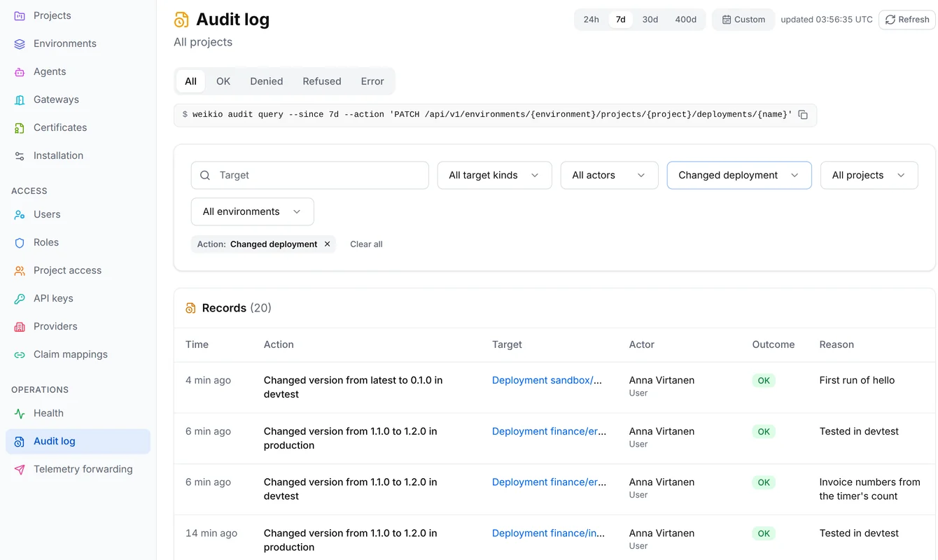The image size is (938, 560).
Task: Click the Environments layers icon
Action: (20, 43)
